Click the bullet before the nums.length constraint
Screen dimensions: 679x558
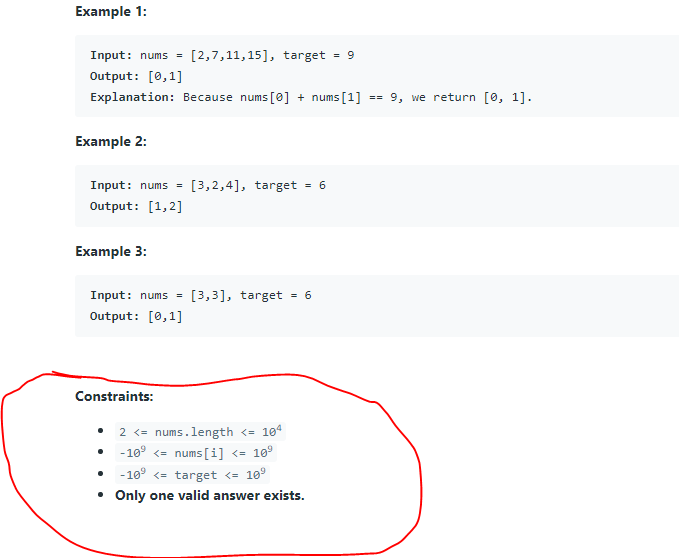click(101, 431)
